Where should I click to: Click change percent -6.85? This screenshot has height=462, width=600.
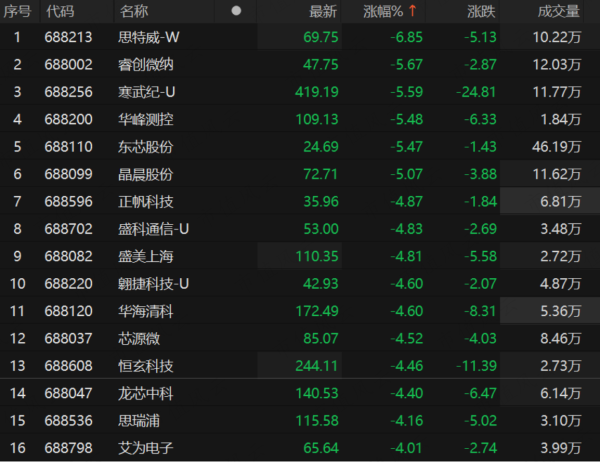406,37
